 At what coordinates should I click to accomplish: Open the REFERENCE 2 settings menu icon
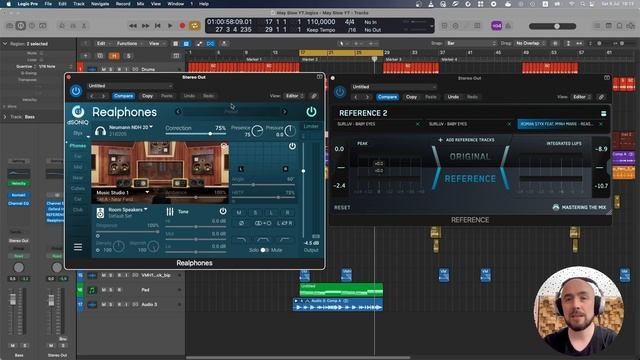click(603, 113)
